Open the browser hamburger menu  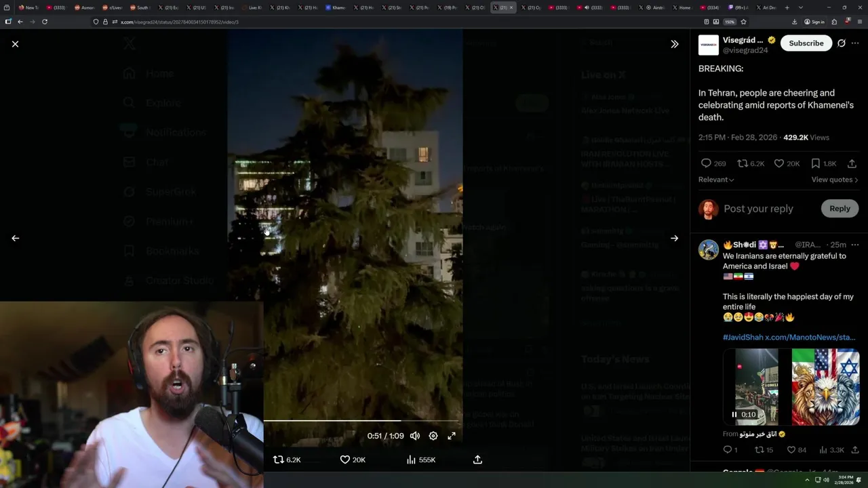coord(859,22)
